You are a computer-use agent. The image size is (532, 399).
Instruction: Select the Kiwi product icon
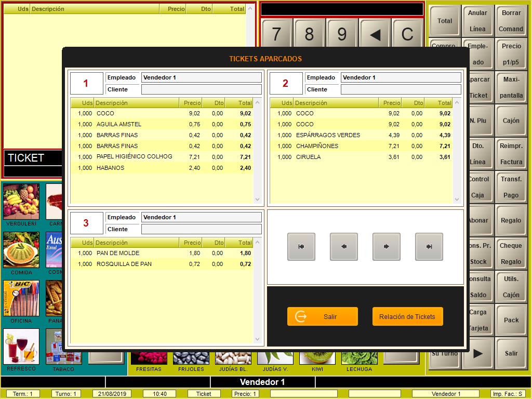(317, 358)
